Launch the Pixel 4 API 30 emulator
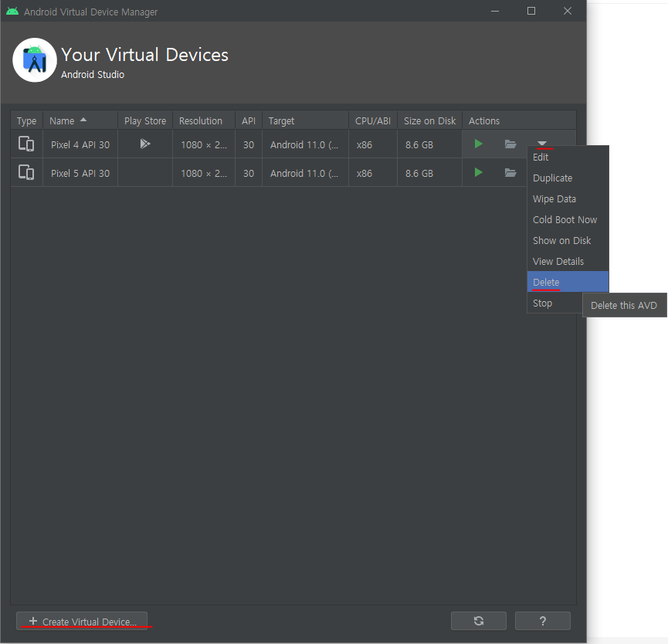668x644 pixels. click(479, 144)
